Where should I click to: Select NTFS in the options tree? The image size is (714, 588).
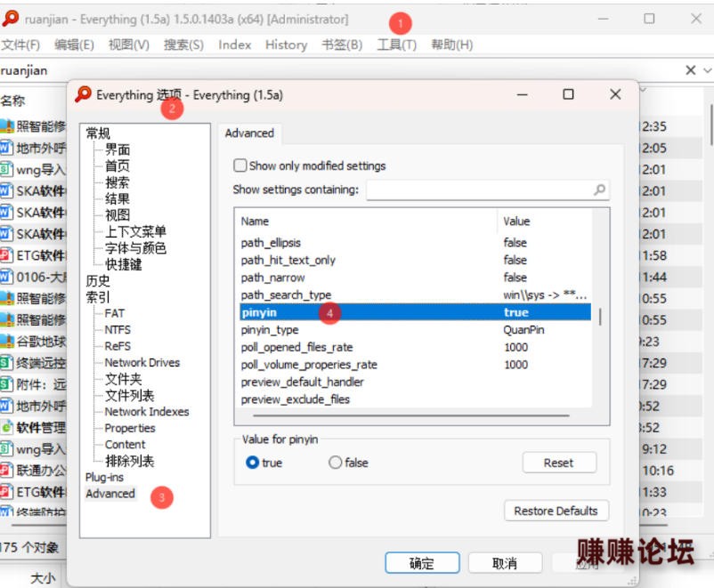(118, 329)
